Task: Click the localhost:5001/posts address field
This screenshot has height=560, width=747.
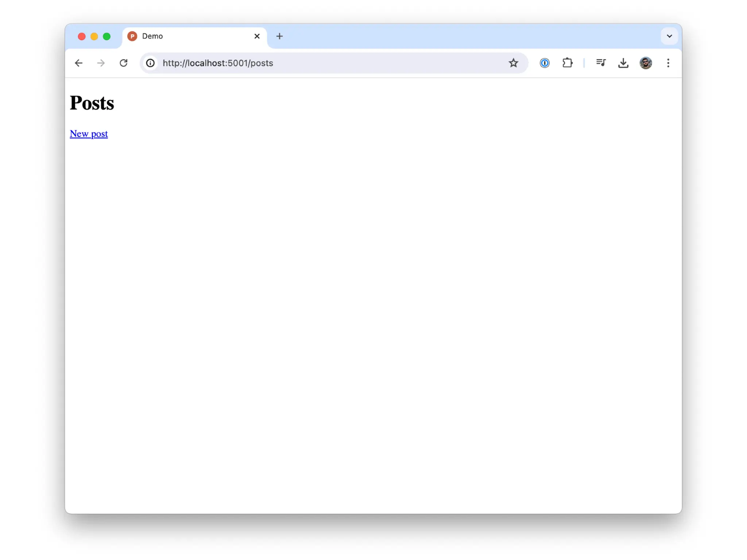Action: point(328,63)
